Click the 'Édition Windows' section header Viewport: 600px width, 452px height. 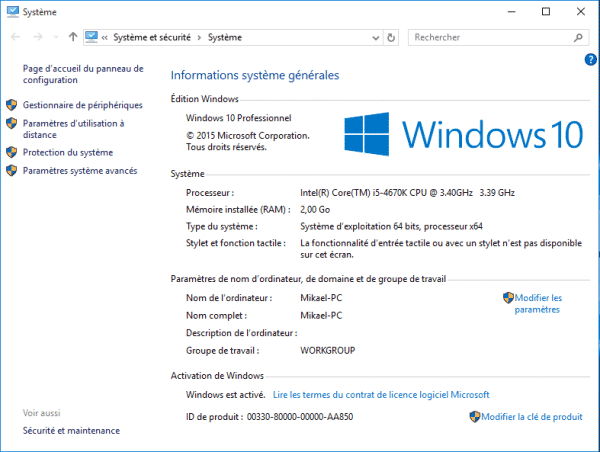coord(204,99)
